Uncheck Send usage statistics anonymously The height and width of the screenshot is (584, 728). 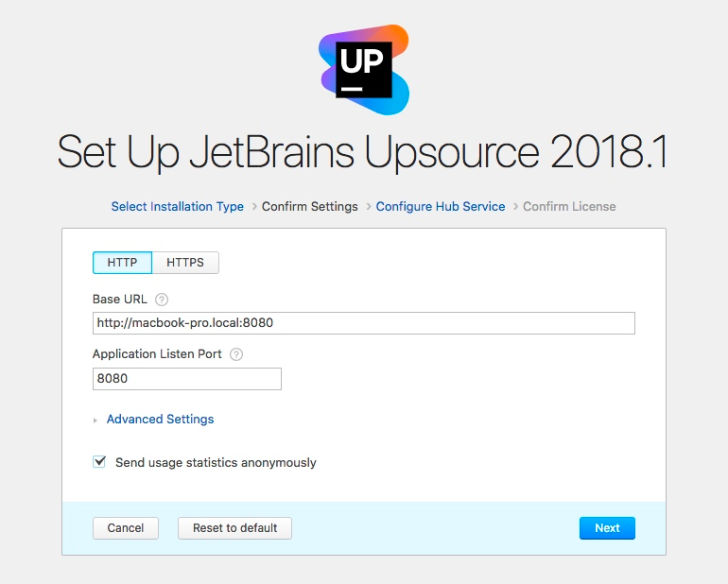pos(99,462)
